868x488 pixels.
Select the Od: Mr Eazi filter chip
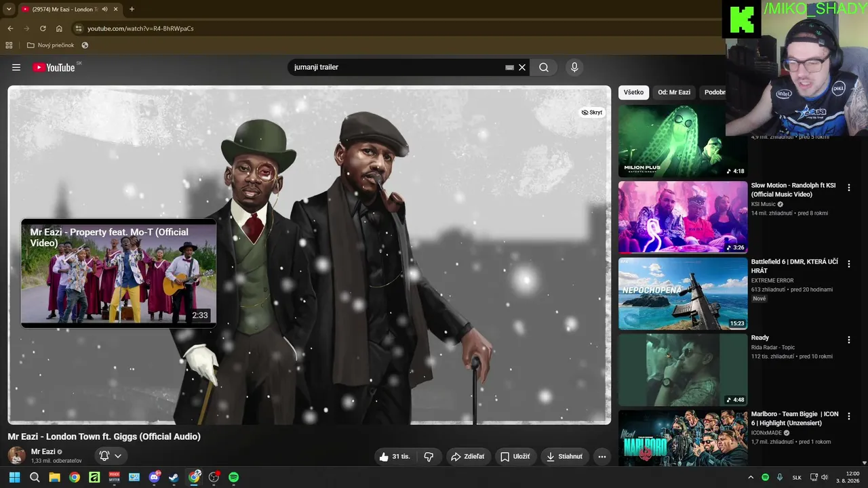674,92
